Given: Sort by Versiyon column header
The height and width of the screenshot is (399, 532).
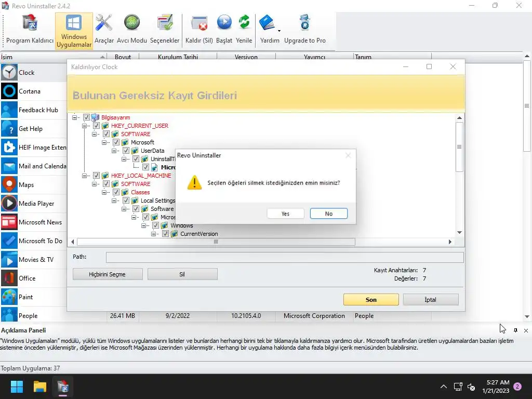Looking at the screenshot, I should [x=246, y=57].
